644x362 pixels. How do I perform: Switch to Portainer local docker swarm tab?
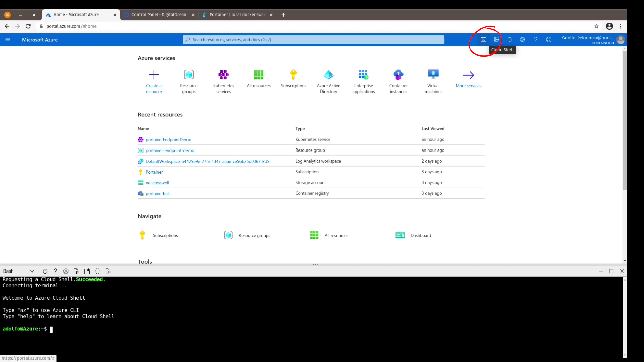[x=237, y=15]
